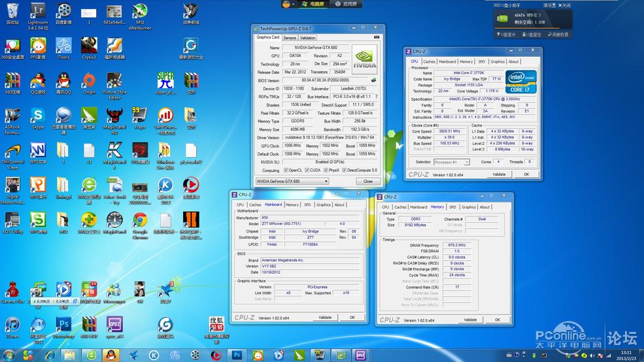Click the Driver Version field in GPU-Z
This screenshot has height=362, width=644.
[330, 137]
